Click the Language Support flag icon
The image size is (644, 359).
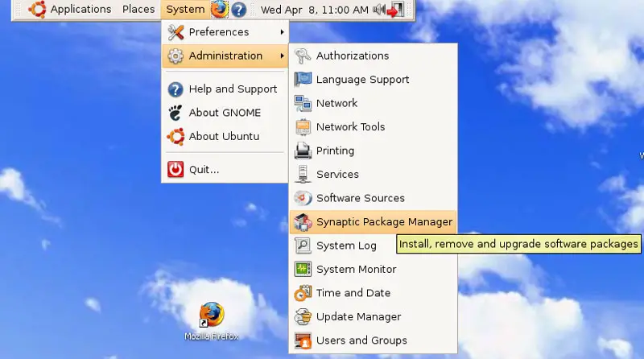[x=303, y=80]
